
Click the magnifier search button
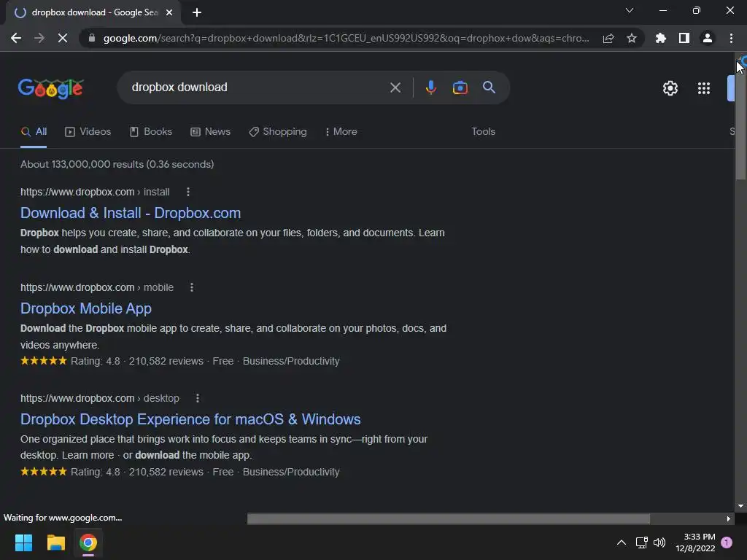[489, 87]
